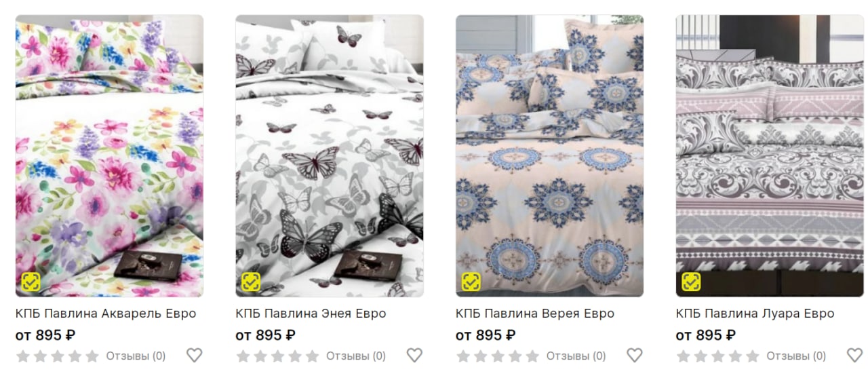Screen dimensions: 868x378
Task: Click yellow badge on Луара product image
Action: [x=691, y=282]
